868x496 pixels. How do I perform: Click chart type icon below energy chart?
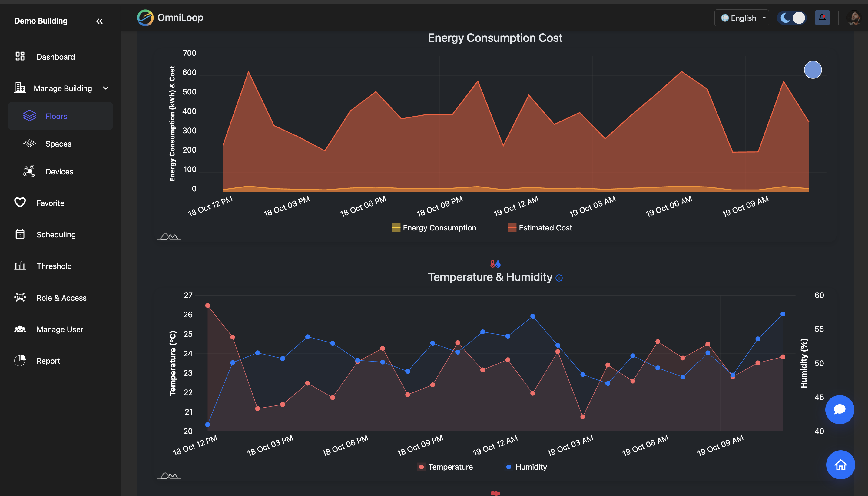point(169,236)
